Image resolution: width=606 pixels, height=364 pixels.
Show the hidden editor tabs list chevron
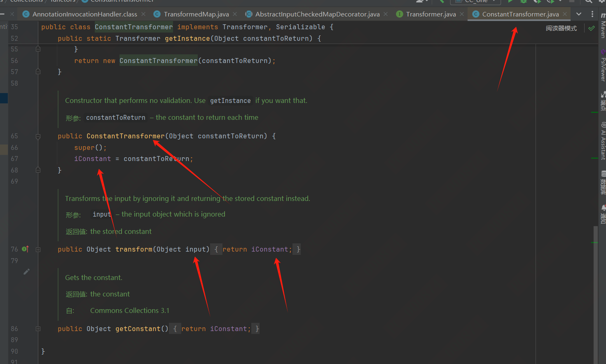click(579, 14)
